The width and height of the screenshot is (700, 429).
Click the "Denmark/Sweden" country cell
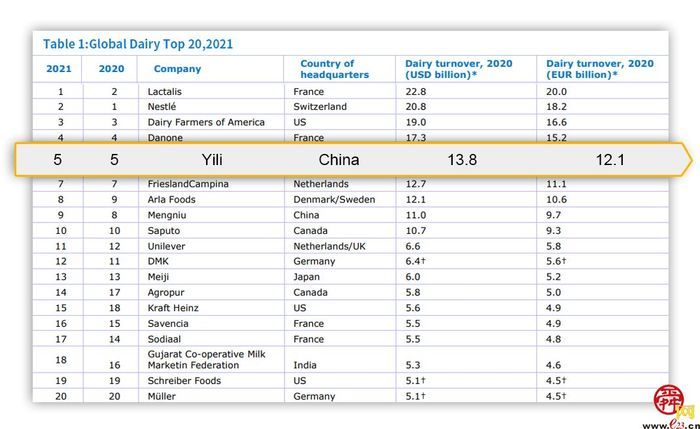pyautogui.click(x=334, y=200)
